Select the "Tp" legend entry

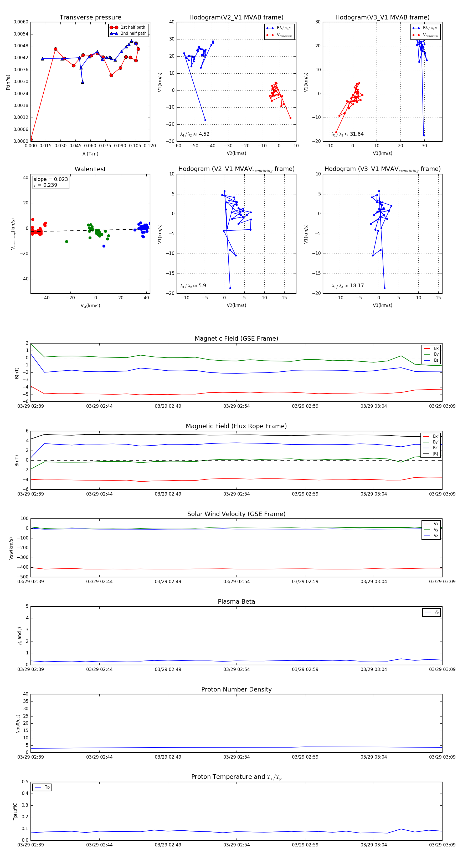click(42, 787)
